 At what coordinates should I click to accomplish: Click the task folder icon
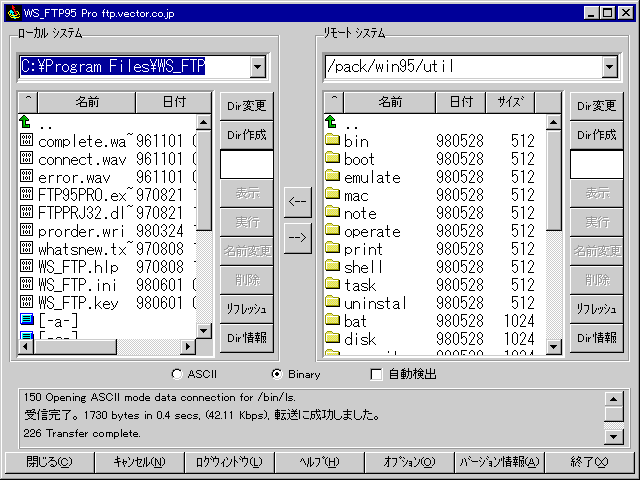(333, 283)
